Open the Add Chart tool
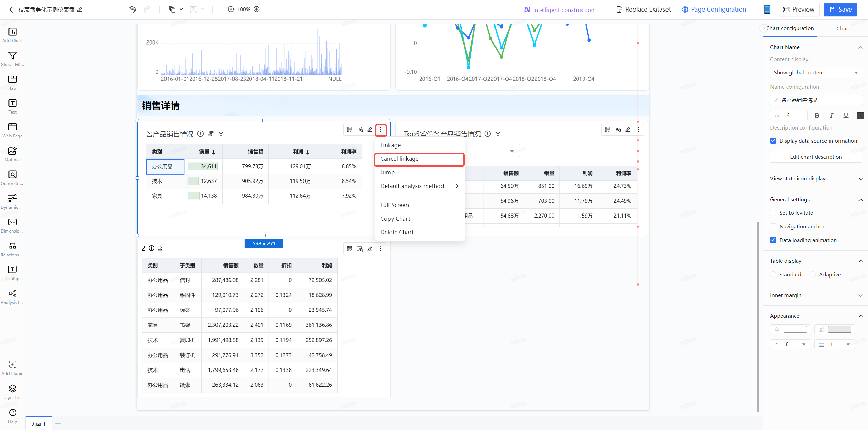This screenshot has width=868, height=430. (x=13, y=35)
